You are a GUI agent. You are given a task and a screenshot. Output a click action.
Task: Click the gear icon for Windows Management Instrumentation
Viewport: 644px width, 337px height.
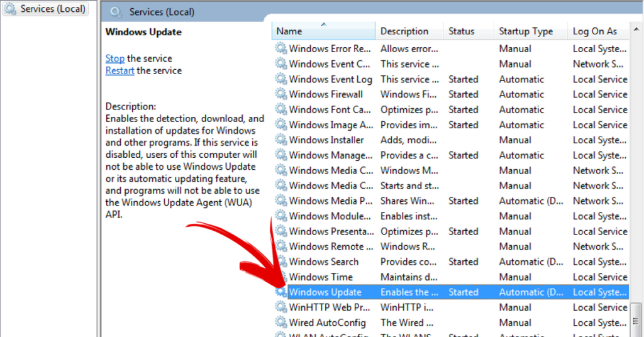tap(281, 155)
